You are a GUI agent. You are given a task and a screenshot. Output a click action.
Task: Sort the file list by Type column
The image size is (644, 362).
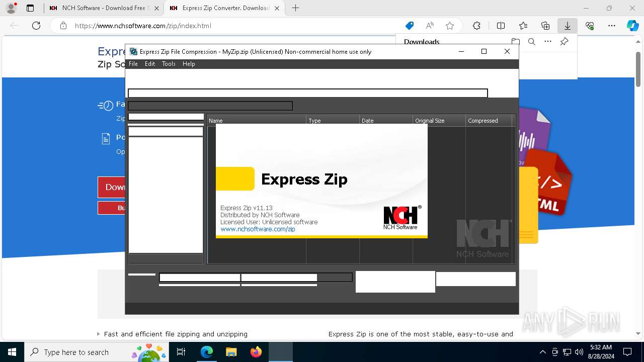click(333, 121)
